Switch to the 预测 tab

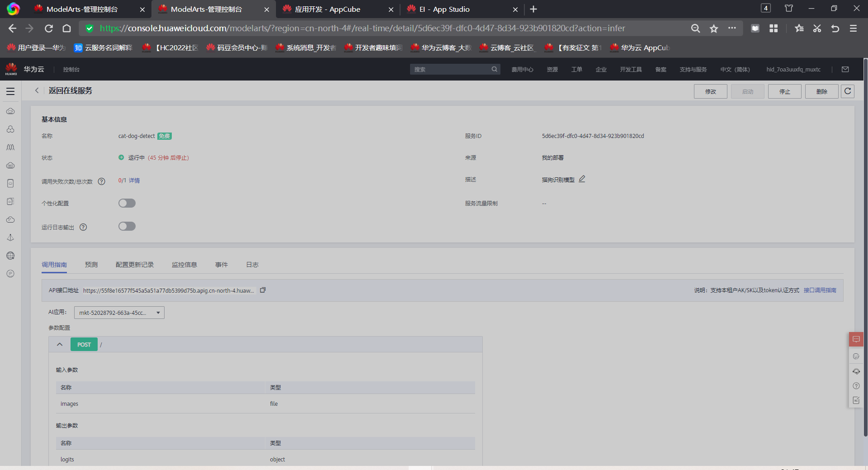(91, 265)
